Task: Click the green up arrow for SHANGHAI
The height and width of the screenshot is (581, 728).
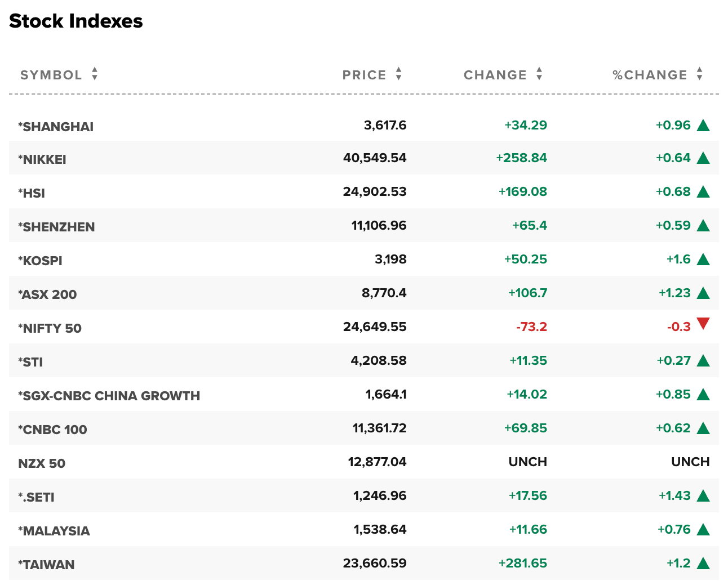Action: coord(703,125)
